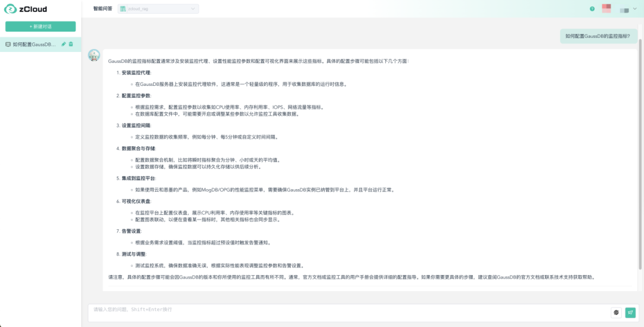Viewport: 644px width, 327px height.
Task: Click the closing note starting 请注意
Action: [x=352, y=277]
